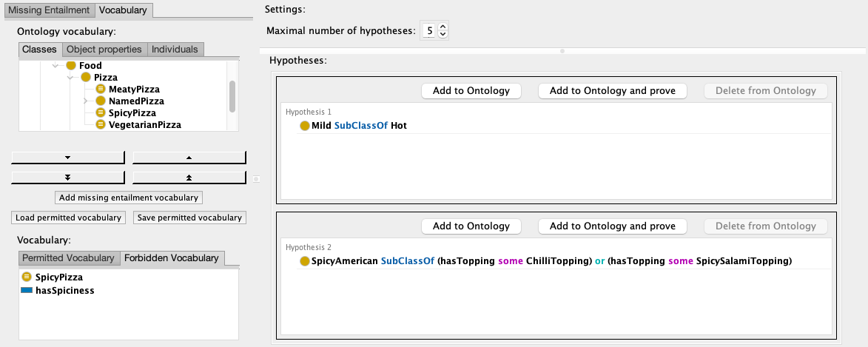The height and width of the screenshot is (347, 868).
Task: Select the hasSpiciness object property icon
Action: [27, 291]
